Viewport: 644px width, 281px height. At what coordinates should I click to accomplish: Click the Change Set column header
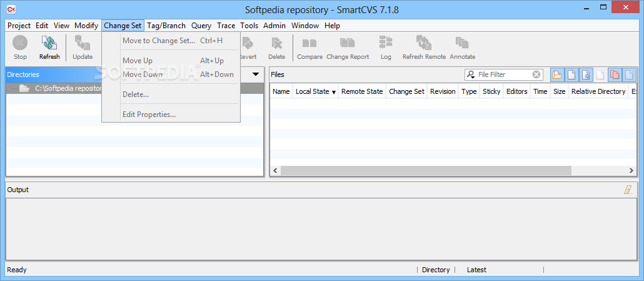pos(406,91)
